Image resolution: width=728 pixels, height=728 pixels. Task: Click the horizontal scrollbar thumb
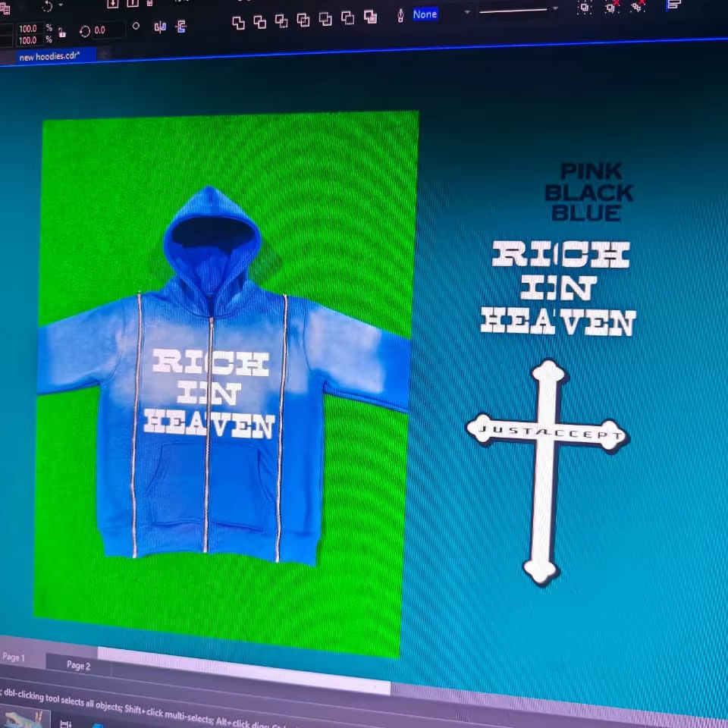pos(243,670)
